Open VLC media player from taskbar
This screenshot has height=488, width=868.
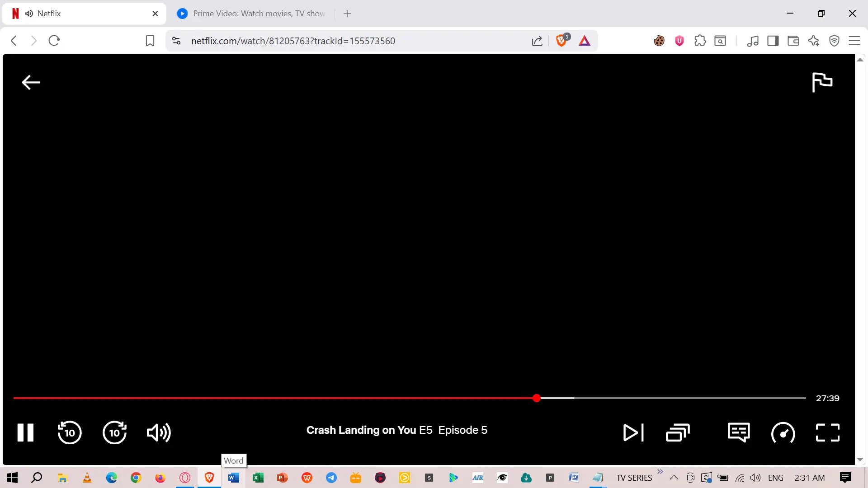[x=87, y=478]
